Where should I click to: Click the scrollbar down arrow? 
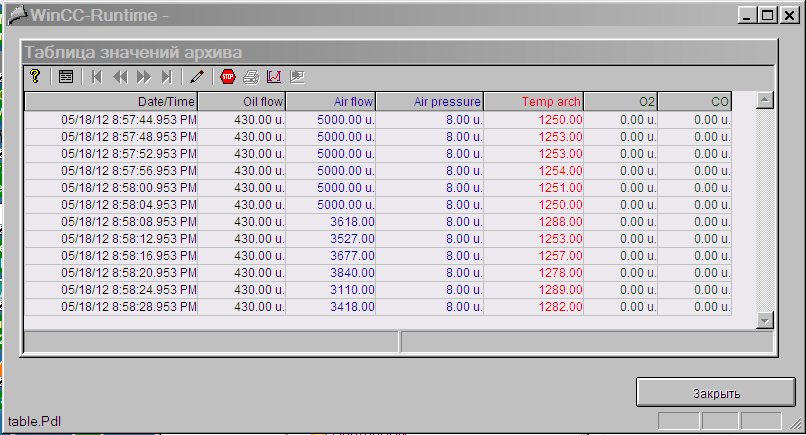pos(764,320)
